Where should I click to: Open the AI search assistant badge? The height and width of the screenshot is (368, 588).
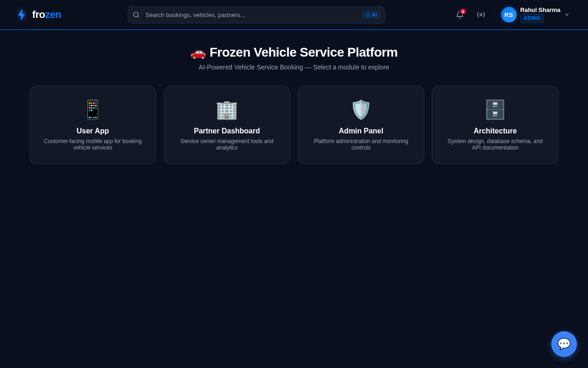[x=371, y=15]
